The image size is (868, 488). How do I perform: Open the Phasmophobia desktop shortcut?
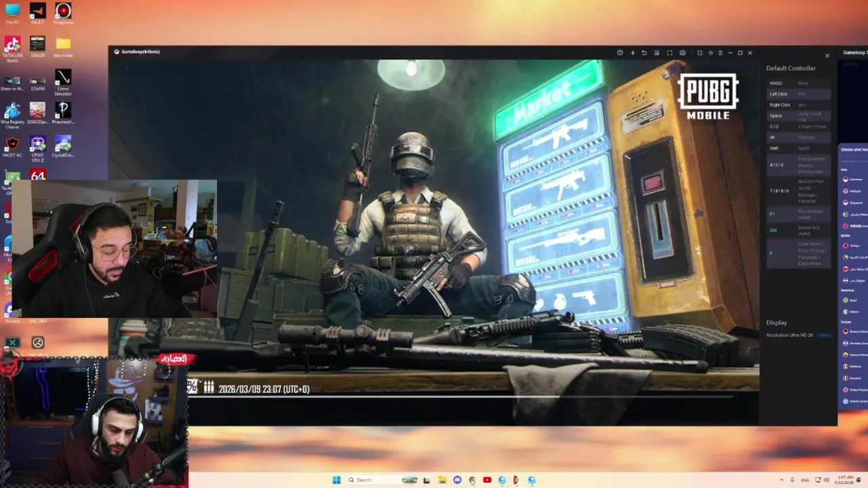pos(63,113)
